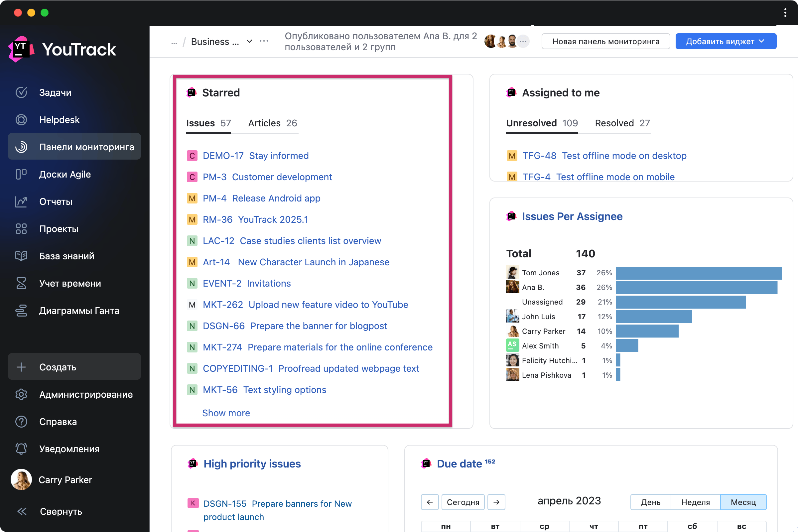The height and width of the screenshot is (532, 798).
Task: Open Доски Agile board icon
Action: coord(21,174)
